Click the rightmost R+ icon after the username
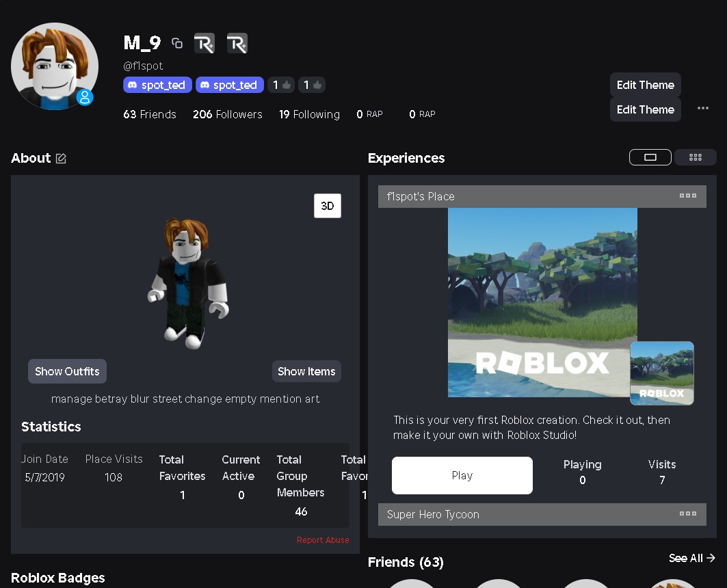 click(x=237, y=44)
